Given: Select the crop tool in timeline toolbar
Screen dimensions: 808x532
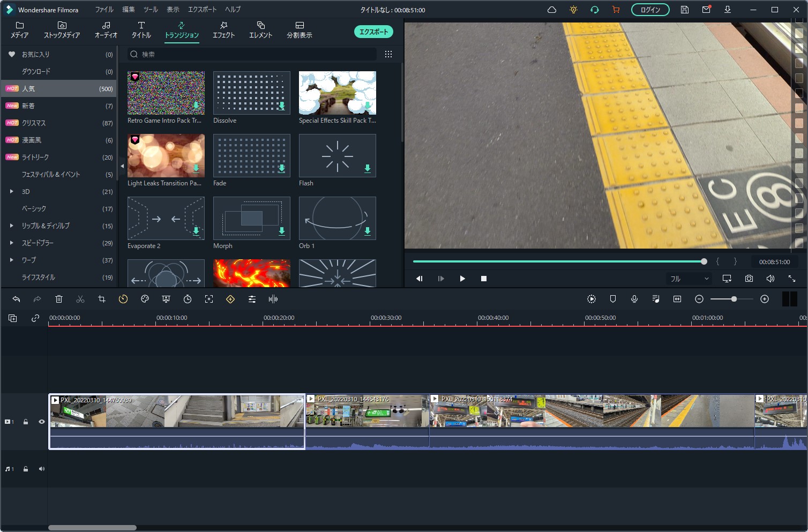Looking at the screenshot, I should point(102,299).
